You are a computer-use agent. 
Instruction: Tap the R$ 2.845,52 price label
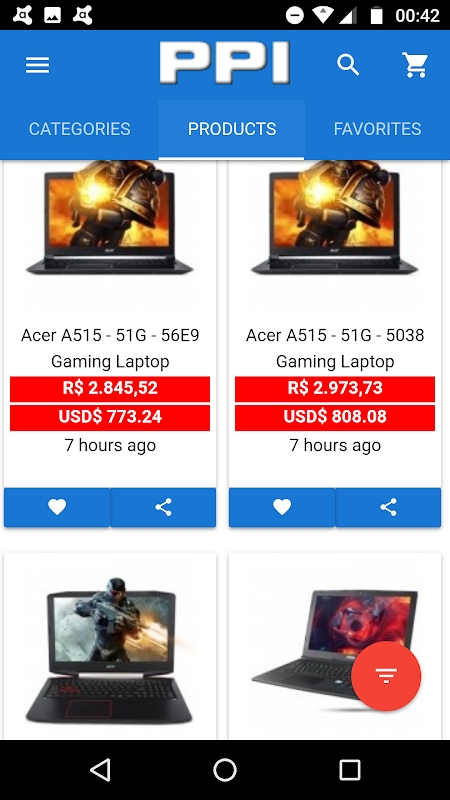coord(110,389)
